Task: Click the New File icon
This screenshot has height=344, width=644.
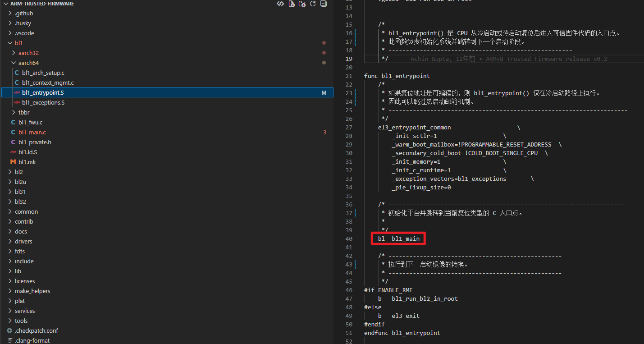Action: coord(292,4)
